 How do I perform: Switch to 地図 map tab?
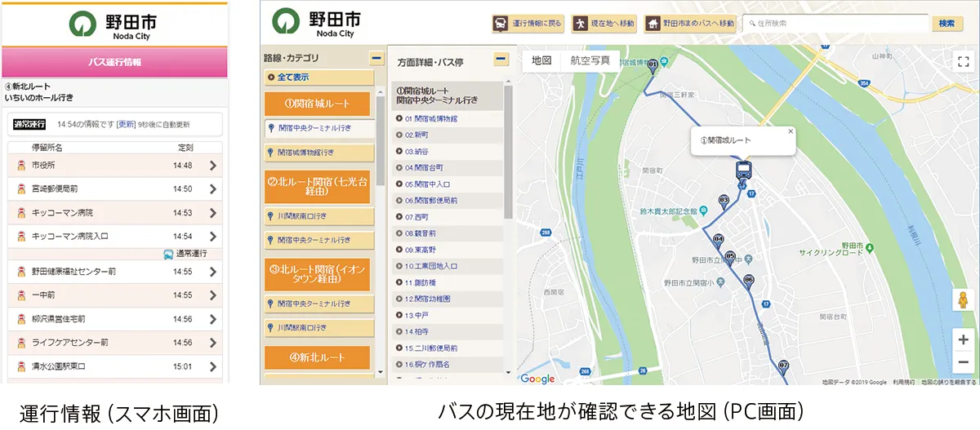click(541, 60)
